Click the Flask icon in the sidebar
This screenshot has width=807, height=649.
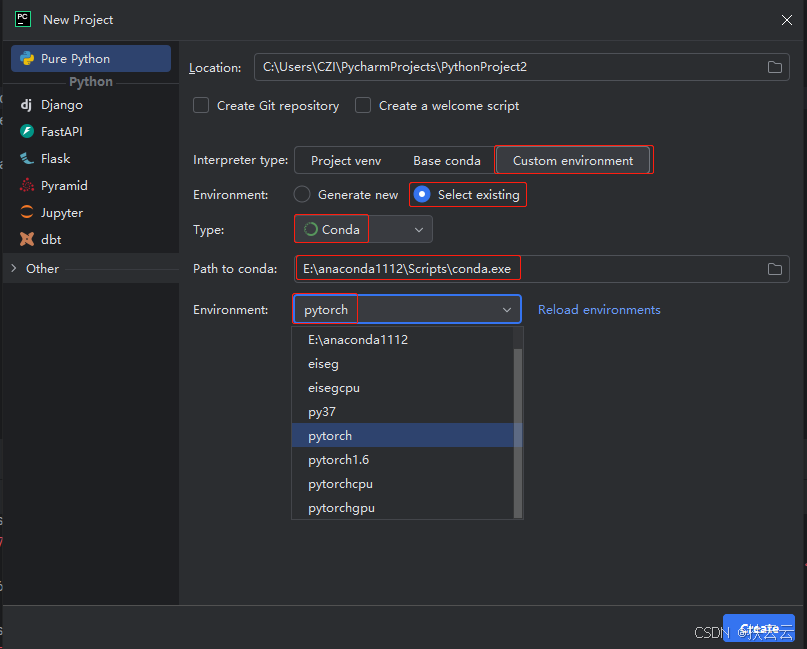tap(27, 159)
